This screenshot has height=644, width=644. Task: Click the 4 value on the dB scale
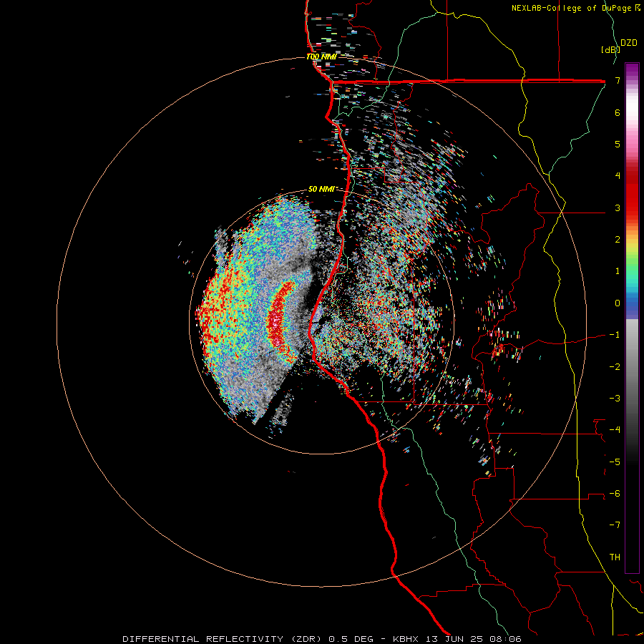tap(618, 176)
